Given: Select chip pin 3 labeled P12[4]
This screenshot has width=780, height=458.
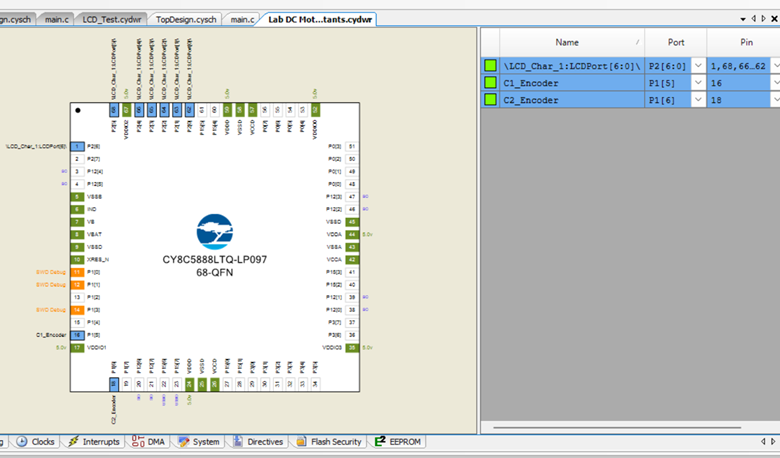Looking at the screenshot, I should [x=77, y=172].
